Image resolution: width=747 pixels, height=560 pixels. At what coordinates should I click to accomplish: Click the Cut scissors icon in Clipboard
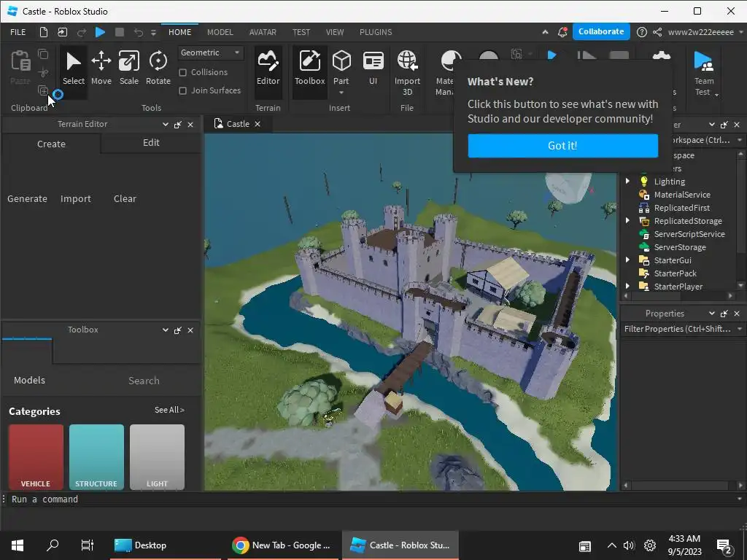click(x=43, y=72)
